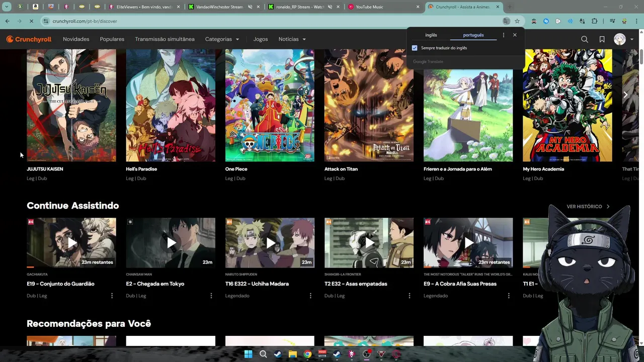Viewport: 644px width, 362px height.
Task: Open the watchlist bookmark icon
Action: [x=602, y=39]
